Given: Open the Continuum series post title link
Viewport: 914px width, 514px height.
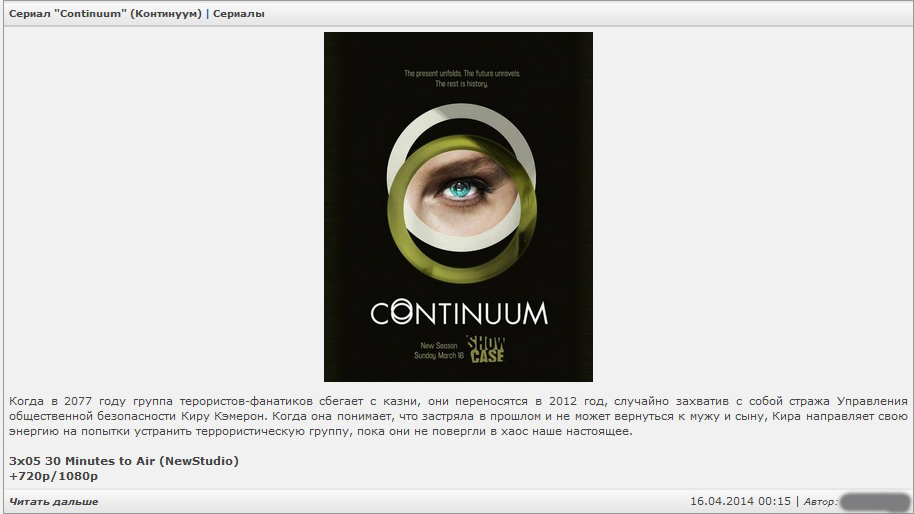Looking at the screenshot, I should click(105, 14).
